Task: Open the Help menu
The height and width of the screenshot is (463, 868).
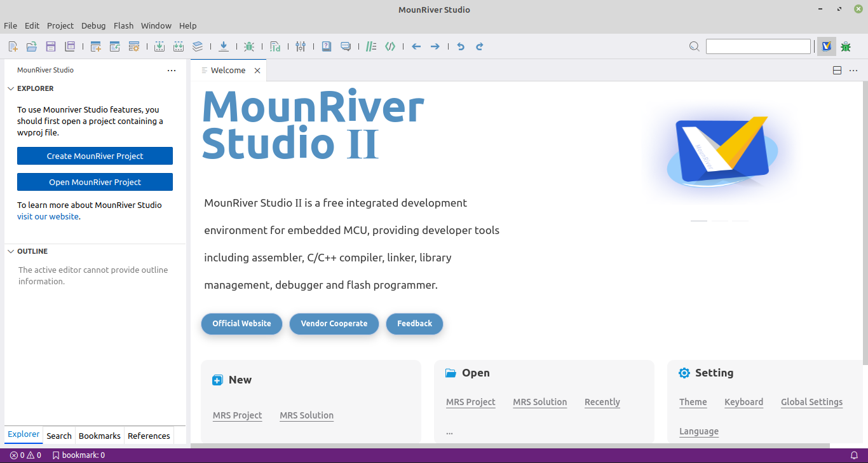Action: tap(187, 25)
